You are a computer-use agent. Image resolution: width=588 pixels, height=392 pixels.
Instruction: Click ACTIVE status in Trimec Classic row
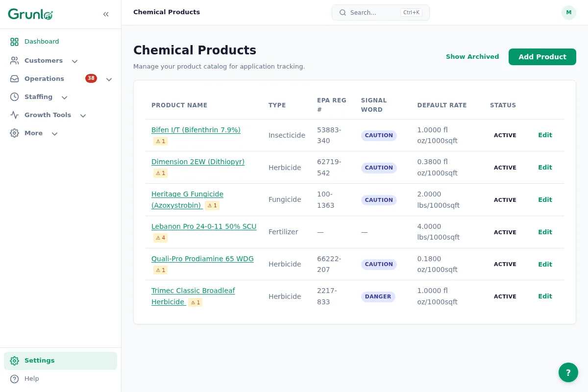505,297
